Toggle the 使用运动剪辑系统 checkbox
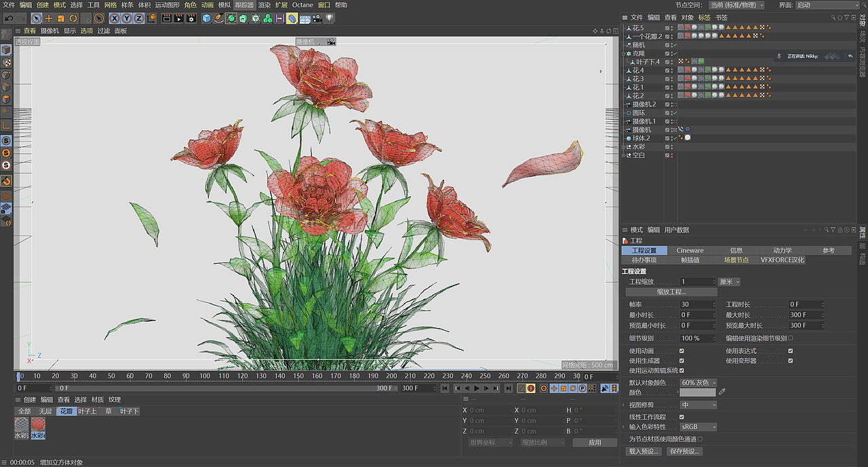The image size is (868, 467). [x=682, y=371]
